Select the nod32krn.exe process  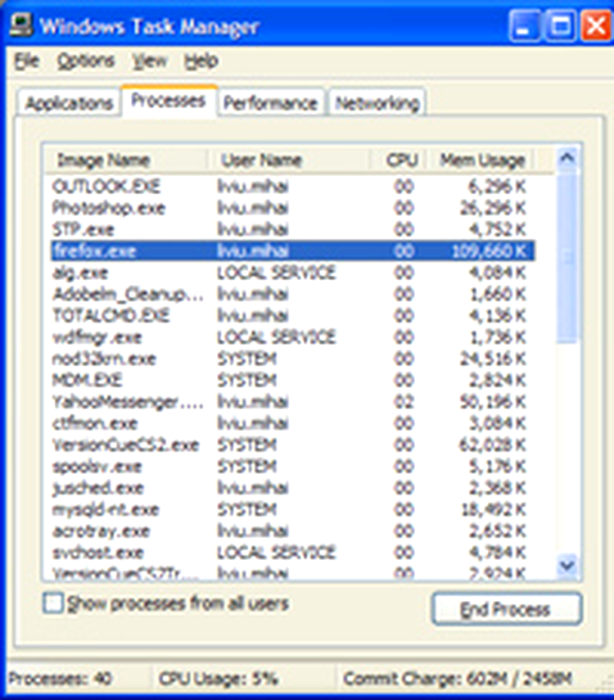[x=292, y=359]
